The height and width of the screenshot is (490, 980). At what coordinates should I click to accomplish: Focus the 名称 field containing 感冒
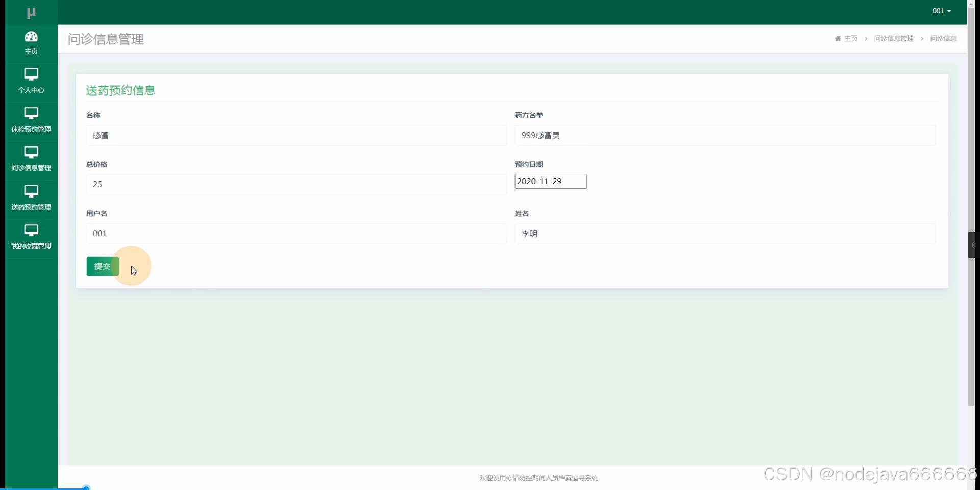click(297, 135)
